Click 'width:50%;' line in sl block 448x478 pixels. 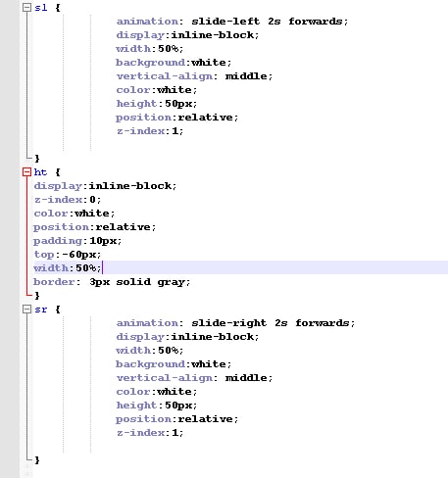coord(150,49)
